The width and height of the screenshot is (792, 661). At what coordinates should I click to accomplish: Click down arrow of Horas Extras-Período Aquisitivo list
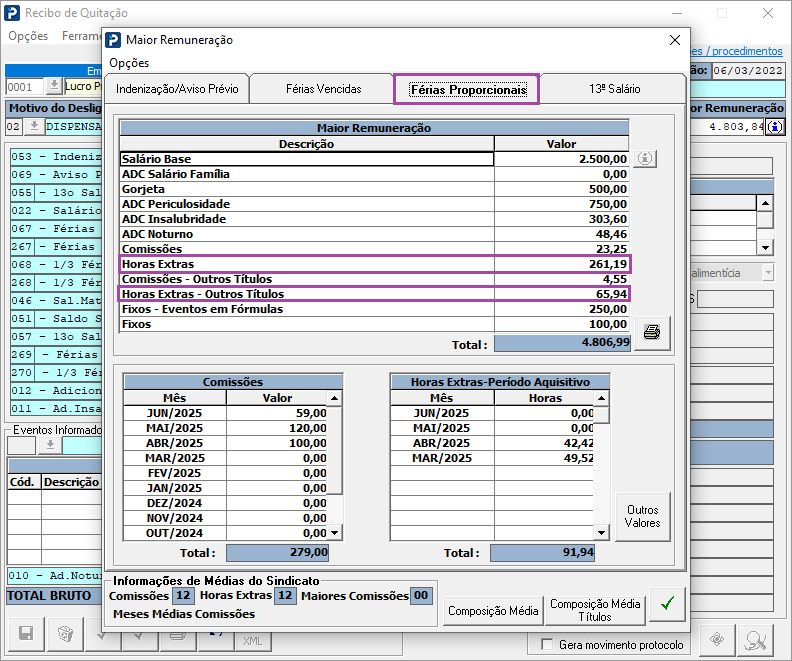coord(601,533)
